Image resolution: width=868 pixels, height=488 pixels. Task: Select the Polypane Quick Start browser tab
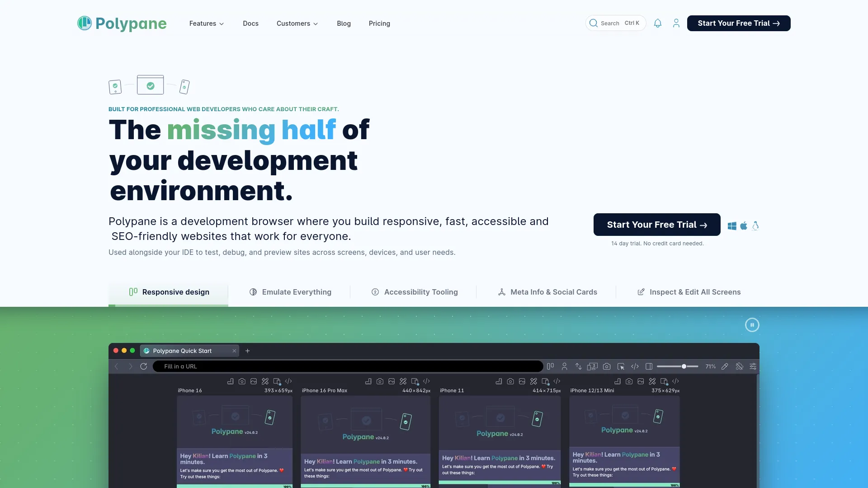coord(189,351)
